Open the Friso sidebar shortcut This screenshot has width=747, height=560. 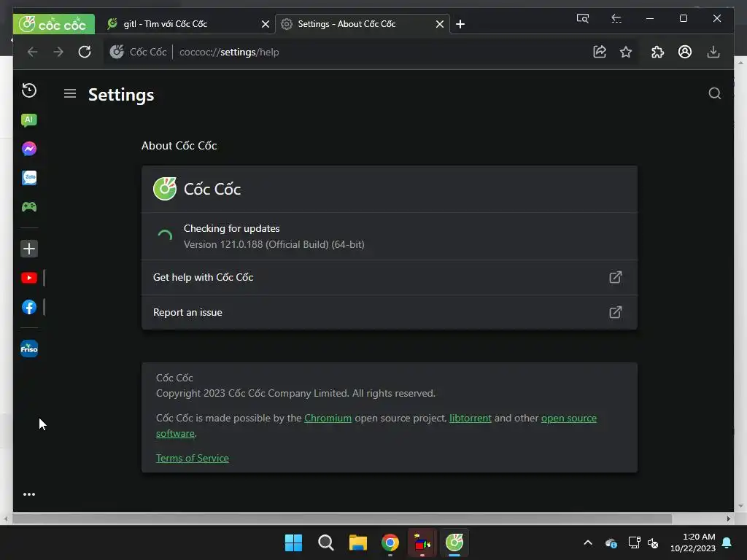[29, 349]
